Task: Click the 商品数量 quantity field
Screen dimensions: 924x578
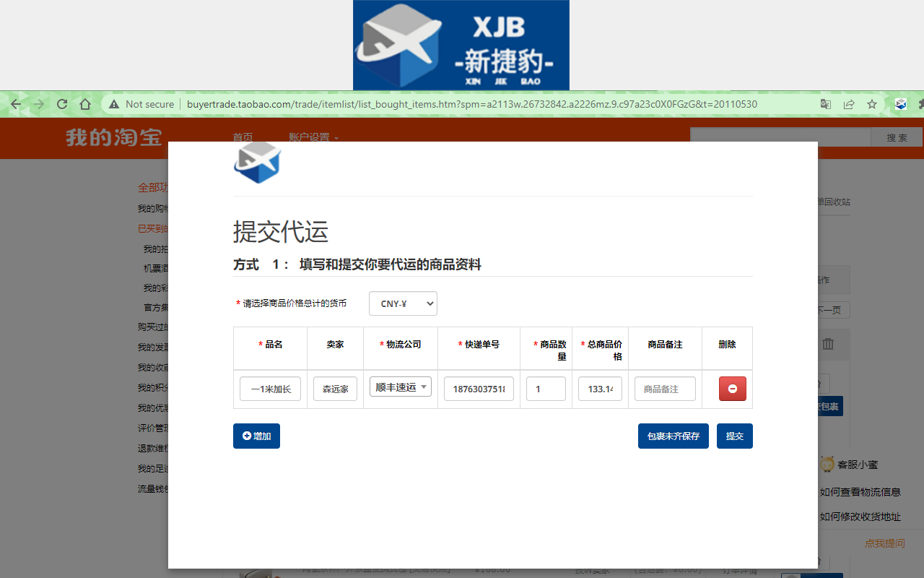Action: tap(546, 389)
